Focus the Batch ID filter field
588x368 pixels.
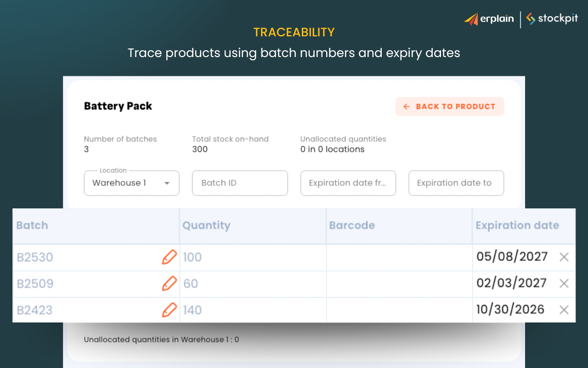point(240,183)
